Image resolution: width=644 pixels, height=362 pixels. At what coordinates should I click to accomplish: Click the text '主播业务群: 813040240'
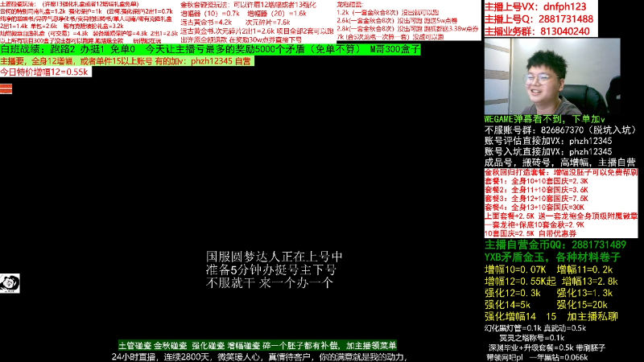click(x=537, y=31)
